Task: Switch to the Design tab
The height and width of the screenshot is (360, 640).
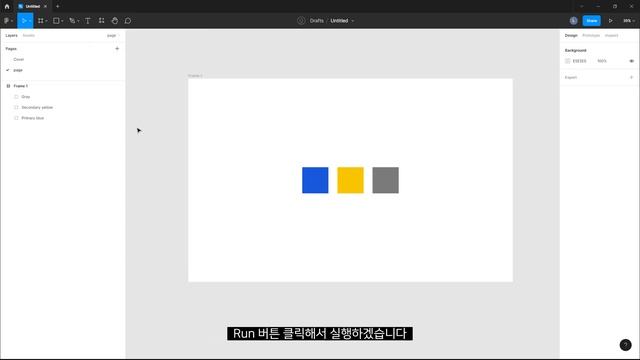Action: (571, 36)
